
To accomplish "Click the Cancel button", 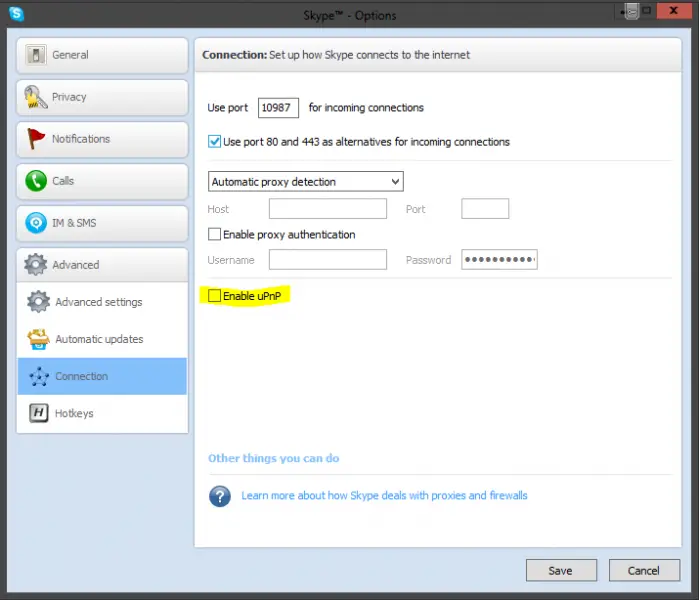I will coord(644,571).
